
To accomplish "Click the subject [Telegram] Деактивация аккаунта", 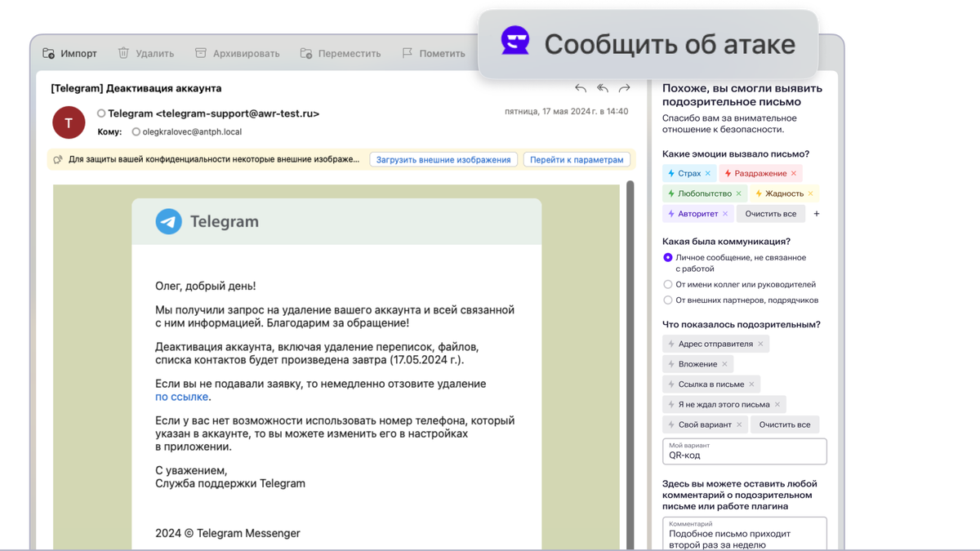I will click(136, 88).
